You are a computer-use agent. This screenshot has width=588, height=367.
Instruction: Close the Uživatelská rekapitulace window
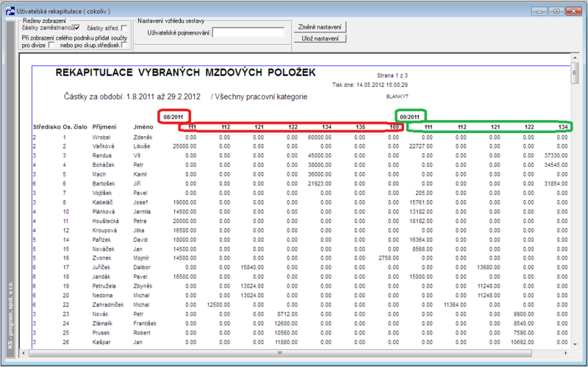[x=574, y=11]
